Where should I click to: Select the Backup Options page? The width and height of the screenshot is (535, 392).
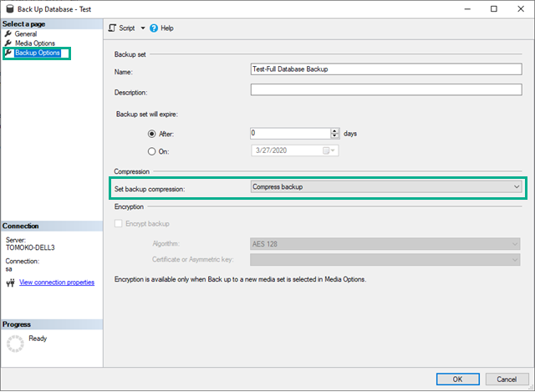coord(38,53)
